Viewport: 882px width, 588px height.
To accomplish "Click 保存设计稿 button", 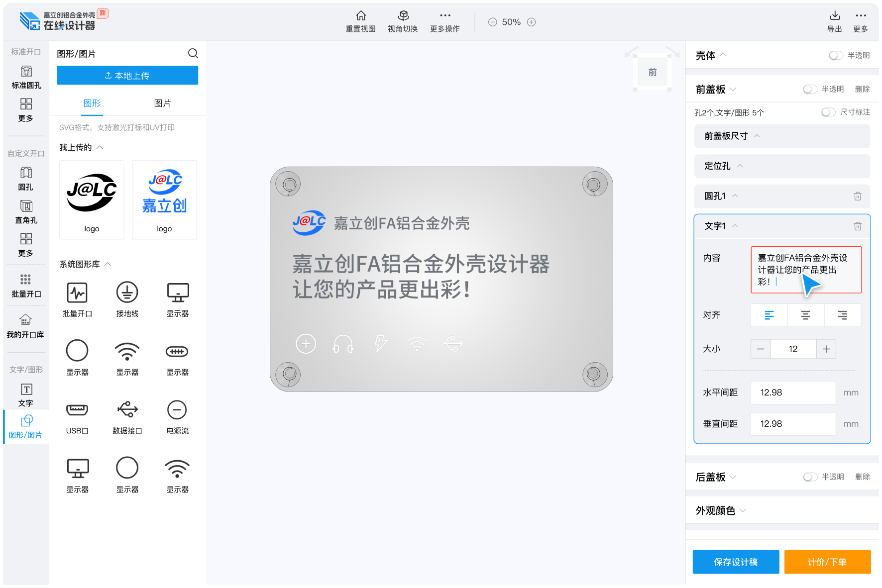I will coord(736,562).
